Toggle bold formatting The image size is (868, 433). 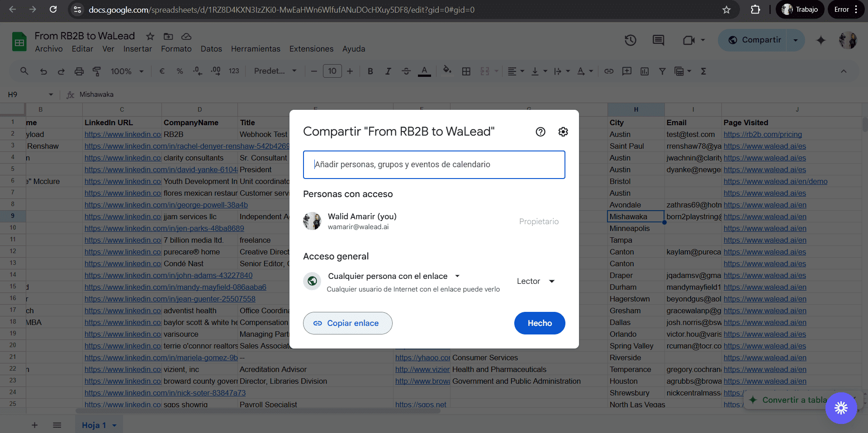[370, 71]
